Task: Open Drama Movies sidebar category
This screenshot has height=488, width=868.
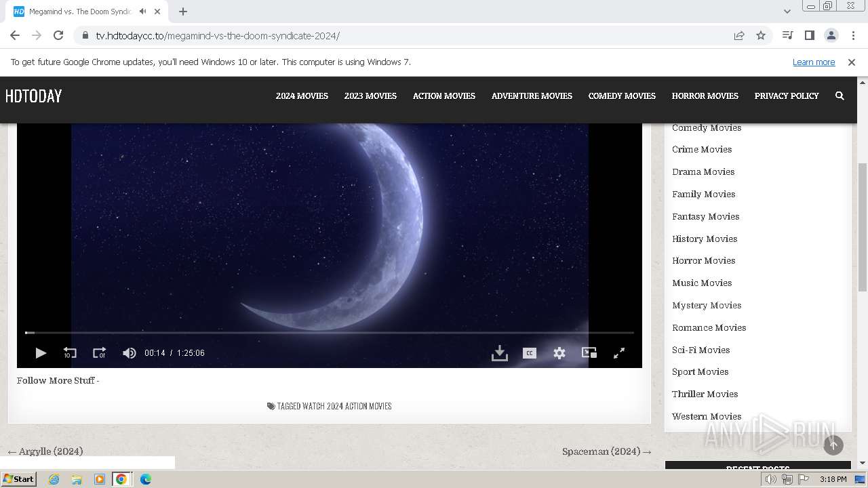Action: [x=703, y=172]
